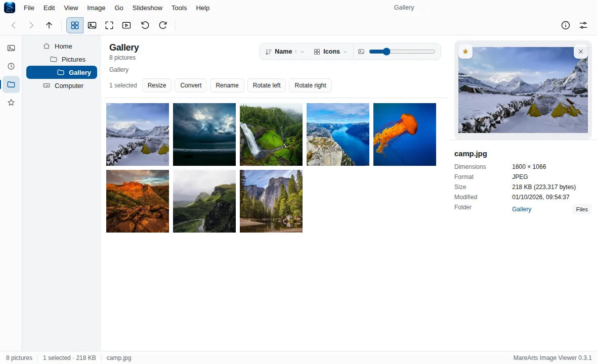597x364 pixels.
Task: Rotate clockwise using toolbar icon
Action: pos(162,25)
